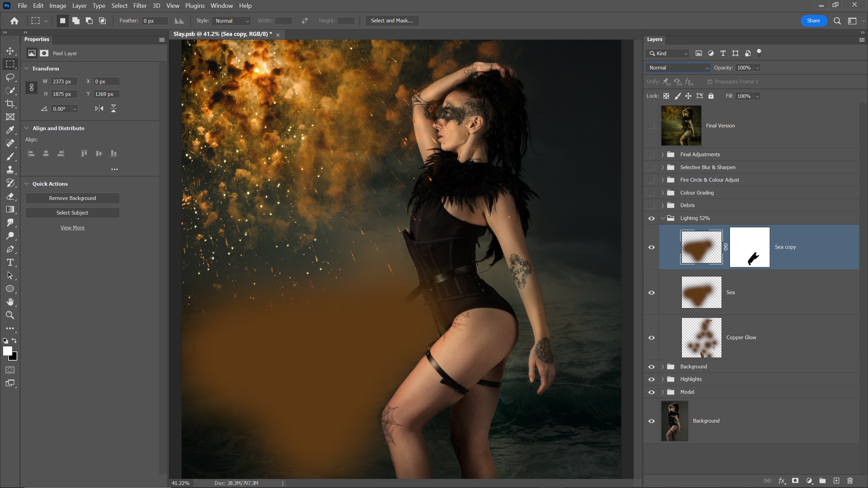Select the Hand tool
The height and width of the screenshot is (488, 868).
click(x=10, y=302)
